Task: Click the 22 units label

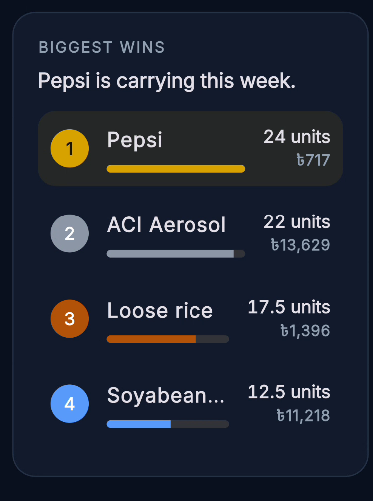Action: pyautogui.click(x=297, y=222)
